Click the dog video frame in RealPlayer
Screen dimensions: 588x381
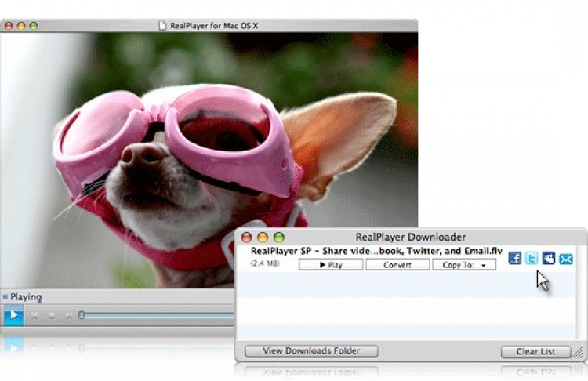point(209,161)
